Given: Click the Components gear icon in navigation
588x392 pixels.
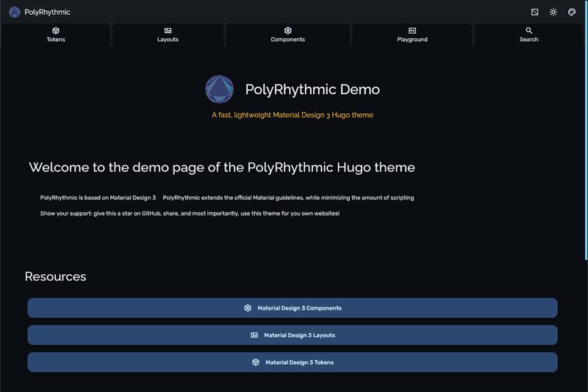Looking at the screenshot, I should (287, 30).
